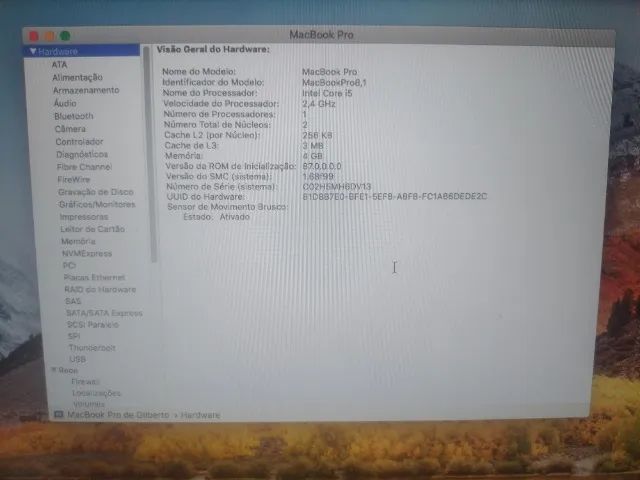Select Alimentação in the sidebar

77,77
